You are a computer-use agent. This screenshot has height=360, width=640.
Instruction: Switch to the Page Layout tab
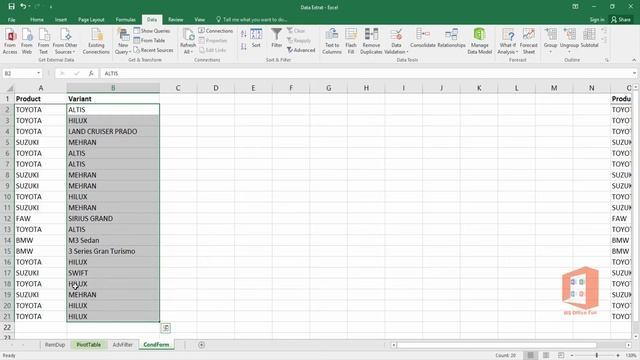tap(91, 20)
